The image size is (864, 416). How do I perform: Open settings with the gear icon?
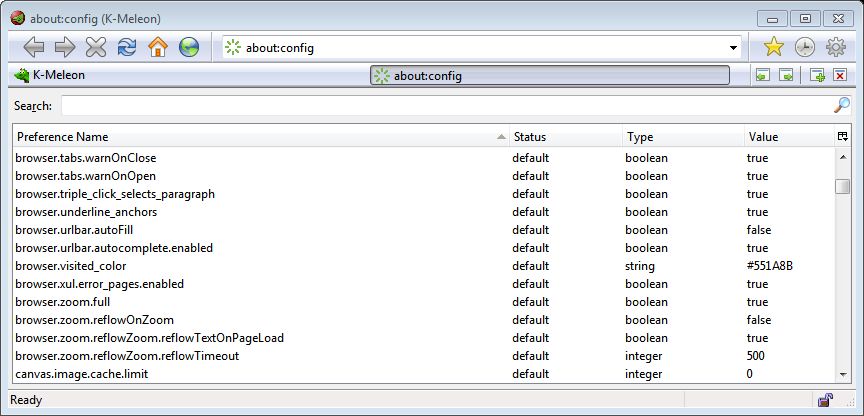point(835,47)
